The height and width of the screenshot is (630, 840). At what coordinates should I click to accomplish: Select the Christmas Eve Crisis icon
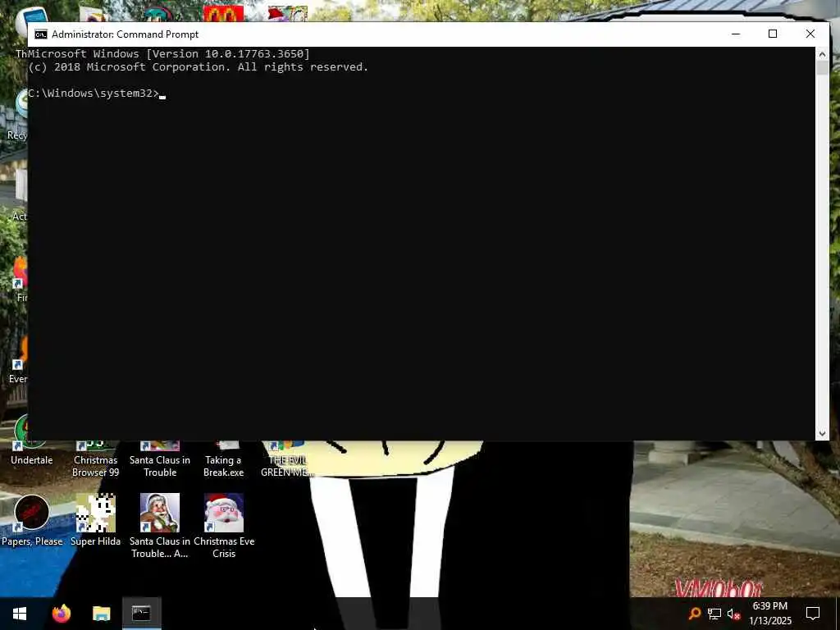click(224, 526)
